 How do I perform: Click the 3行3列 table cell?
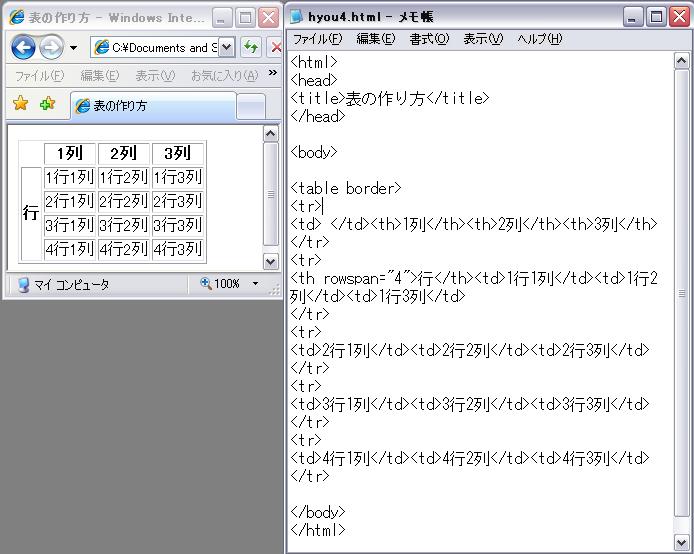[x=177, y=226]
